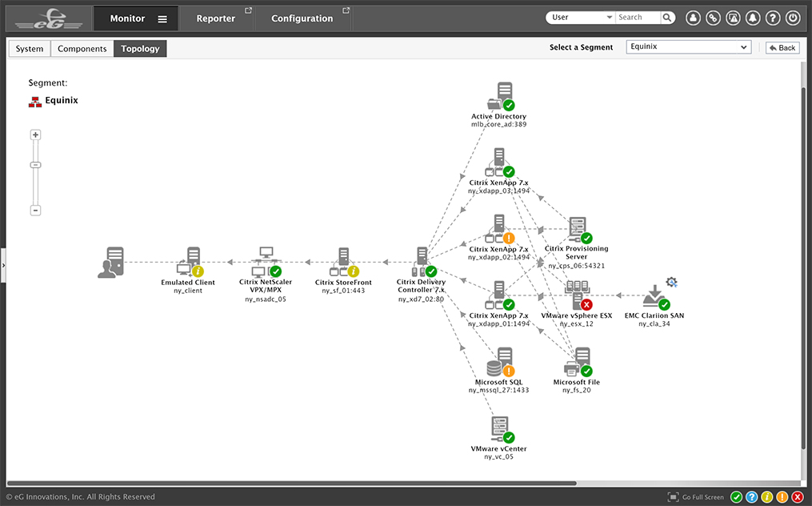Click the Equinix segment name text

(x=62, y=101)
